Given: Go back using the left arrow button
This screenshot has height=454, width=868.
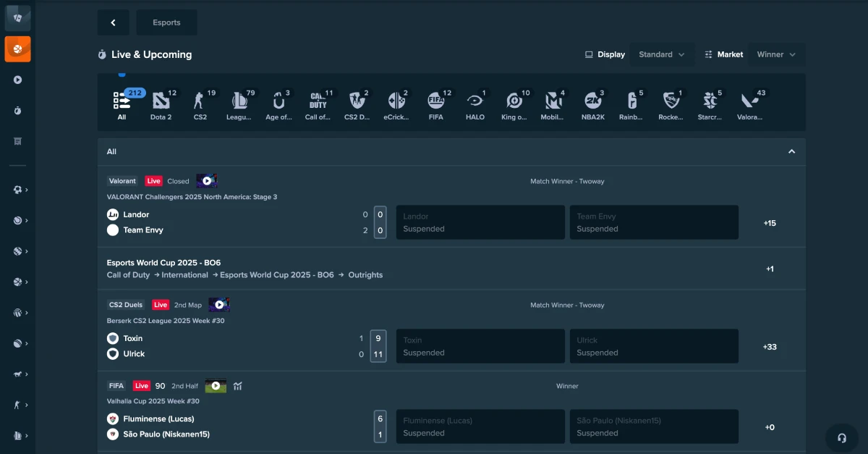Looking at the screenshot, I should (114, 22).
